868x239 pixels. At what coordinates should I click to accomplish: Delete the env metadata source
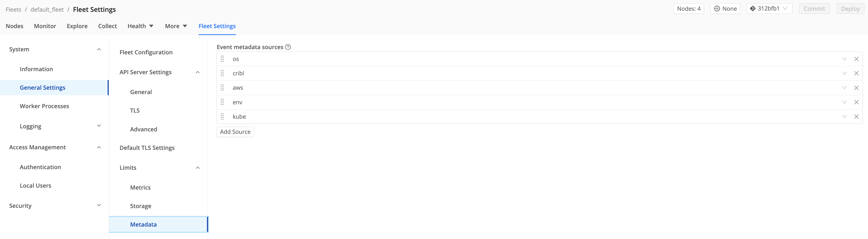point(856,102)
